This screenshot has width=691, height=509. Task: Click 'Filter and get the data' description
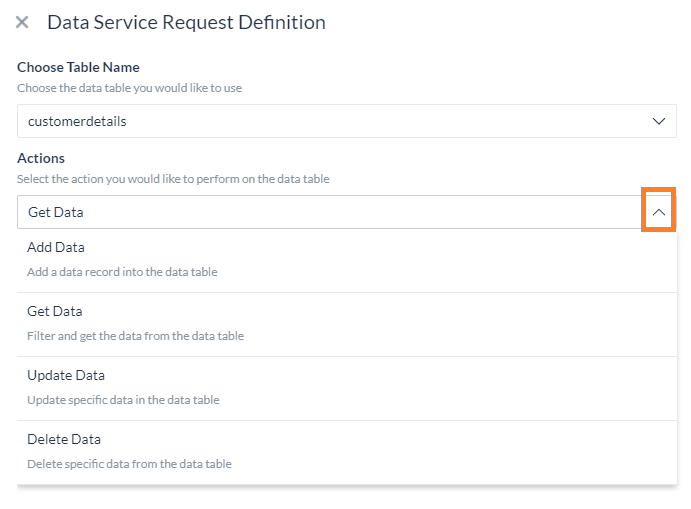pos(135,336)
